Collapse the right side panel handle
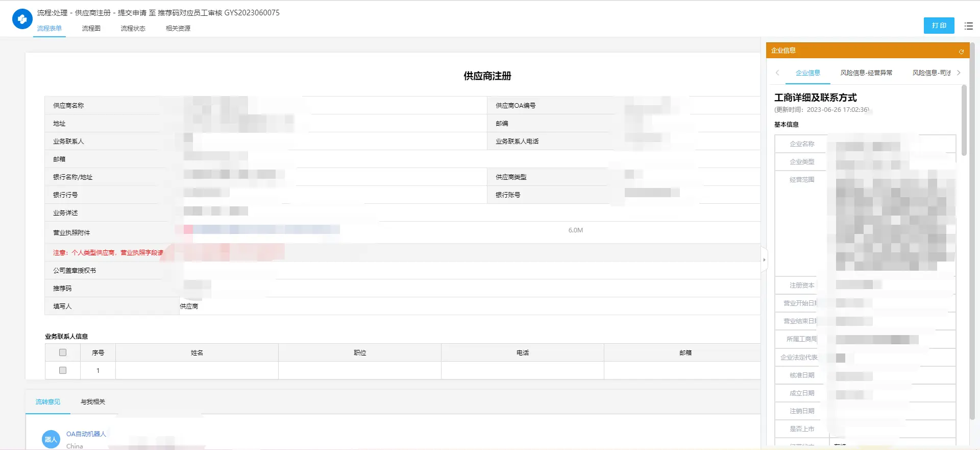Image resolution: width=980 pixels, height=450 pixels. (764, 260)
